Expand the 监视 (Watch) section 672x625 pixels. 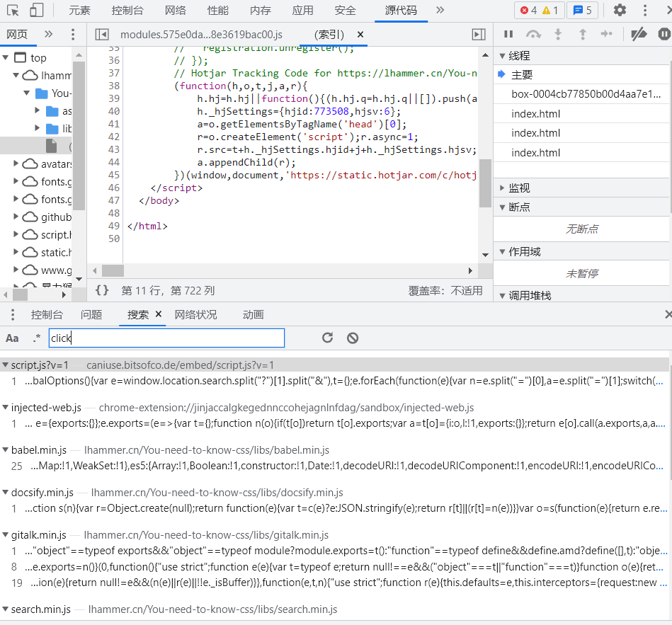point(519,188)
